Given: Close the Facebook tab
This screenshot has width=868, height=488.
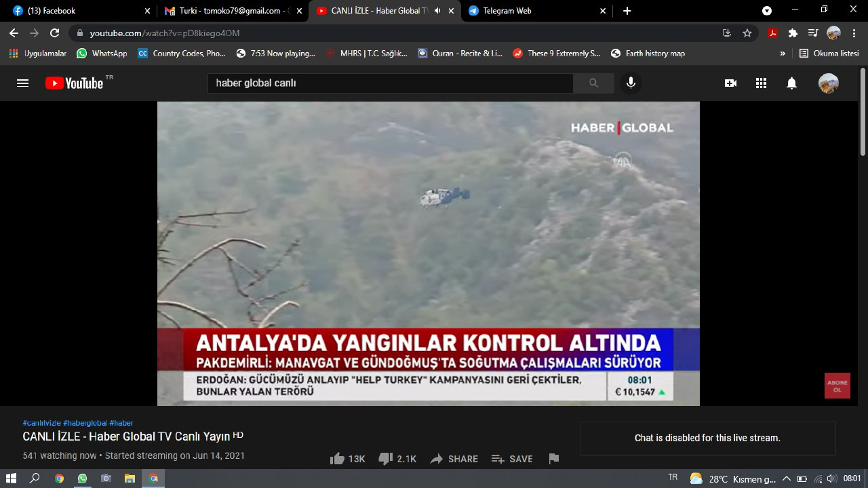Looking at the screenshot, I should (x=147, y=11).
